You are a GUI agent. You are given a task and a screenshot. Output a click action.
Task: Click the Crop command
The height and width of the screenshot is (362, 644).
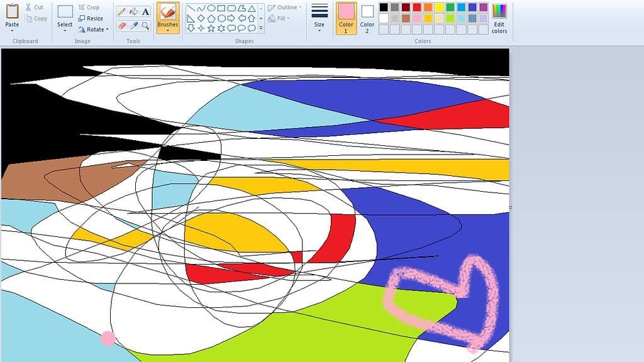pyautogui.click(x=92, y=7)
